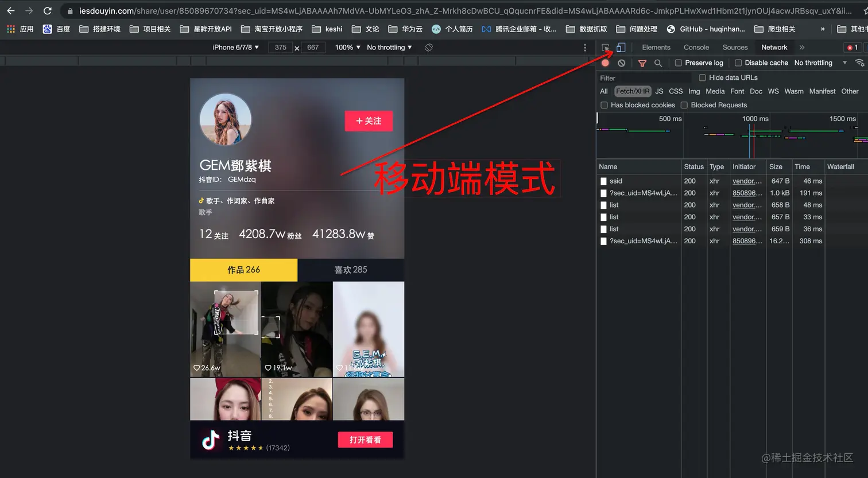
Task: Stop recording network log
Action: tap(605, 63)
